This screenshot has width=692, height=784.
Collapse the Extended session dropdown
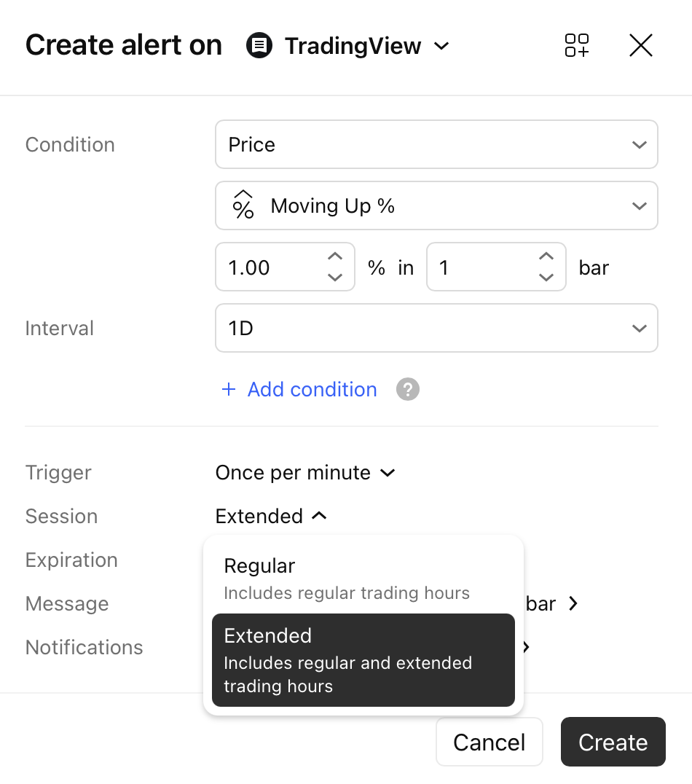click(271, 516)
